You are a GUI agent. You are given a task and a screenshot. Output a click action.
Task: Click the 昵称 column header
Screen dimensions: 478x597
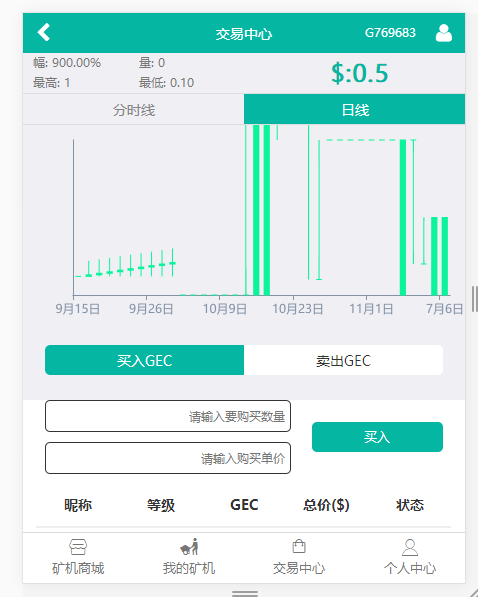78,505
